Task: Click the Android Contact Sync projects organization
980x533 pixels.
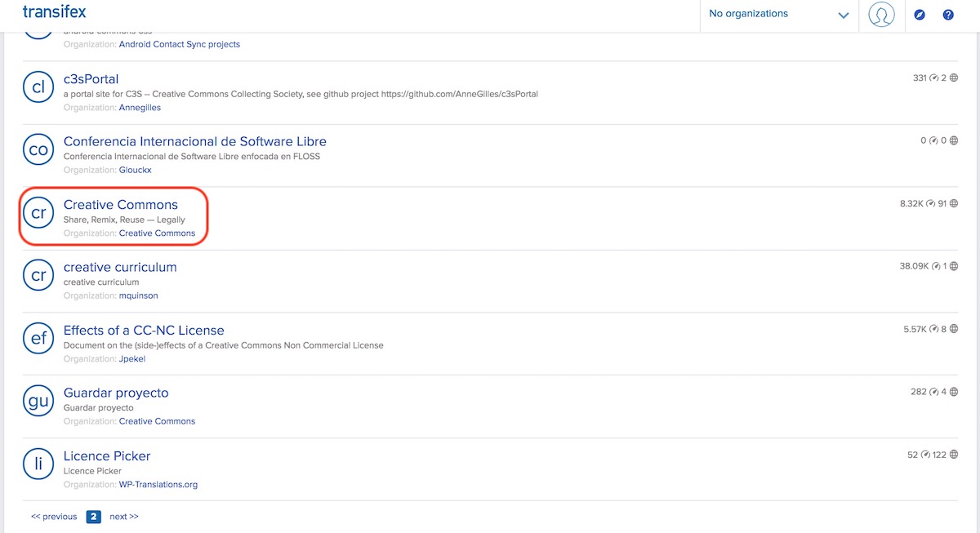Action: [x=180, y=44]
